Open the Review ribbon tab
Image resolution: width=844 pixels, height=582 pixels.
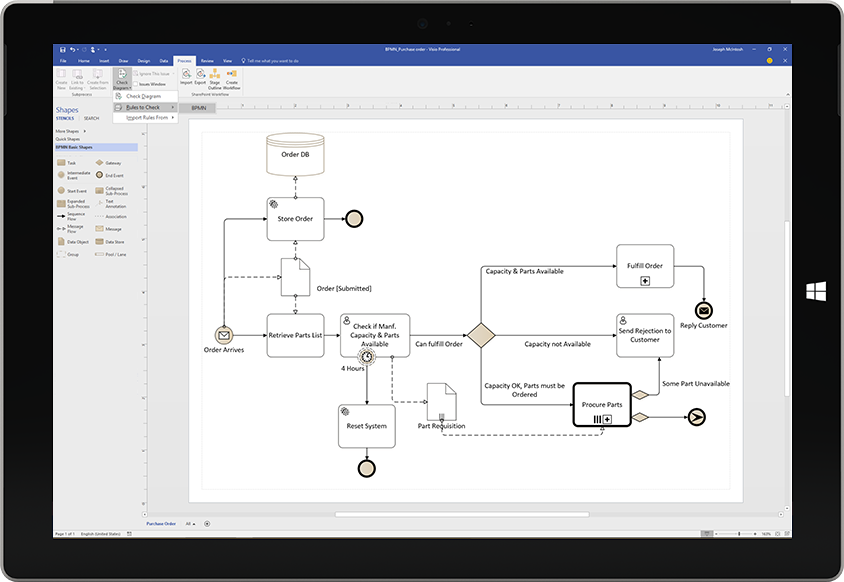[x=207, y=61]
